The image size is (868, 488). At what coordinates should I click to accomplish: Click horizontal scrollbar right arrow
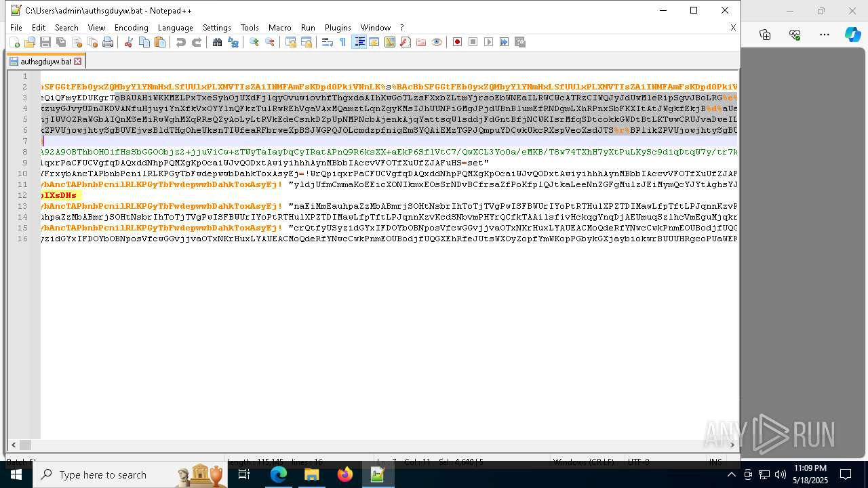coord(732,445)
